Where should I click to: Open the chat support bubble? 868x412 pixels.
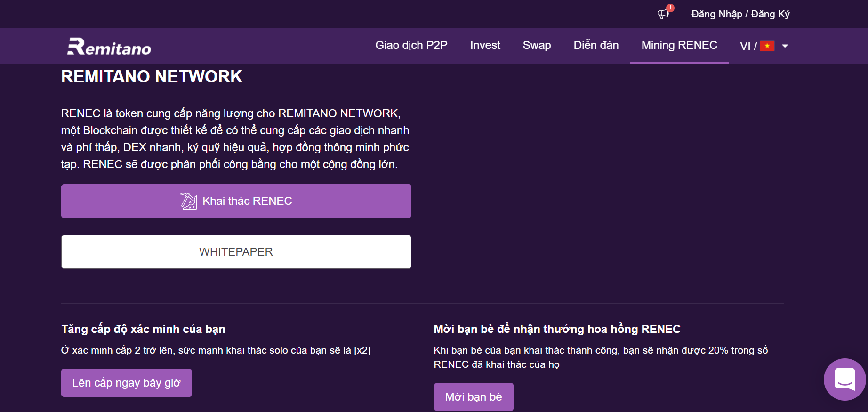click(845, 379)
